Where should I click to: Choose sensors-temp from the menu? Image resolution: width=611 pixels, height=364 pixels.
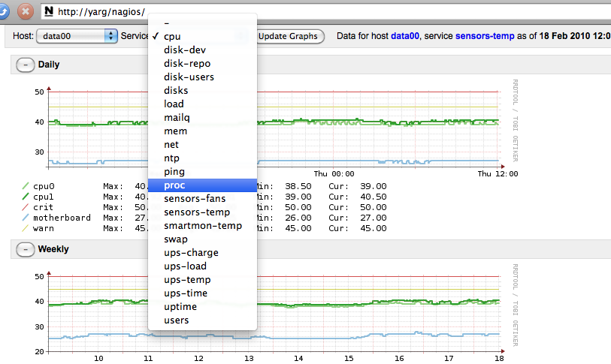[x=202, y=212]
